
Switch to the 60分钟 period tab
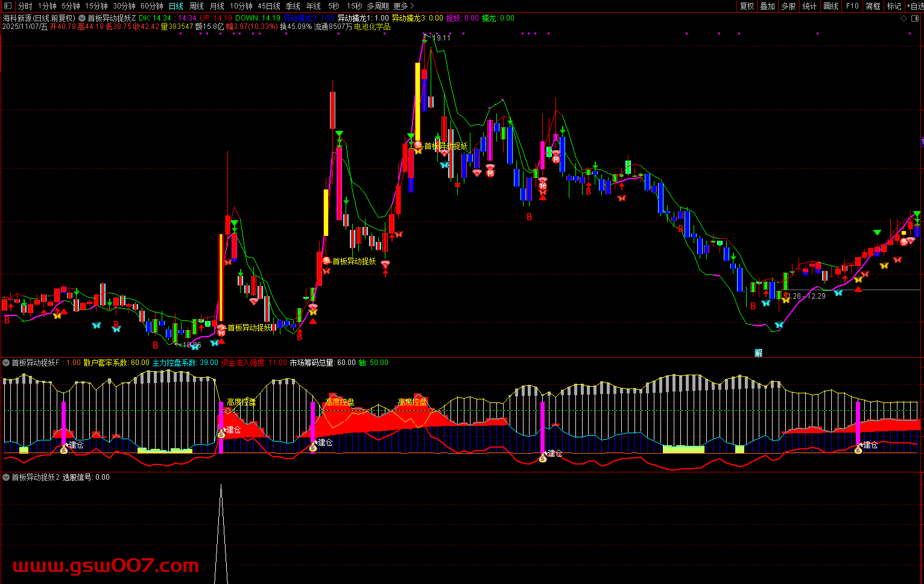[x=152, y=6]
